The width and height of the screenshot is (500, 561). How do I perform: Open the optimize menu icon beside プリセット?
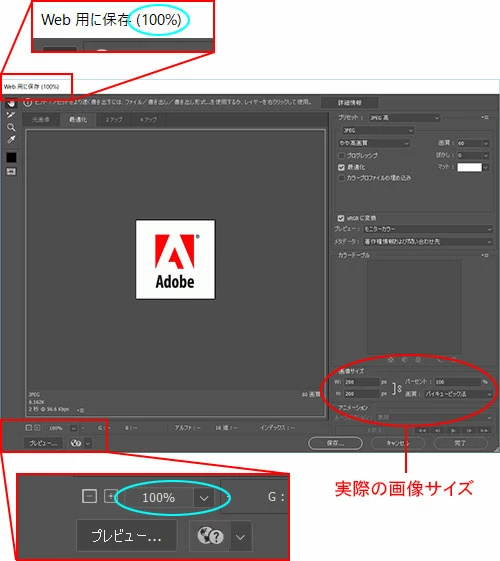(x=485, y=117)
